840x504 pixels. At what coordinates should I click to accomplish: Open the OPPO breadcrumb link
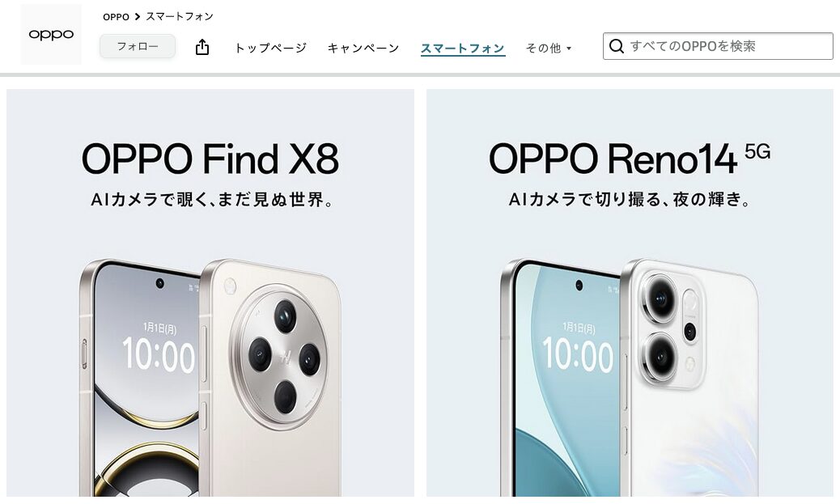click(x=117, y=17)
